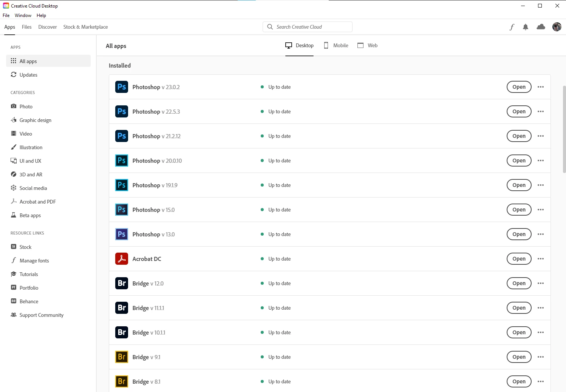566x392 pixels.
Task: Click Open for Photoshop v 13.0
Action: coord(519,234)
